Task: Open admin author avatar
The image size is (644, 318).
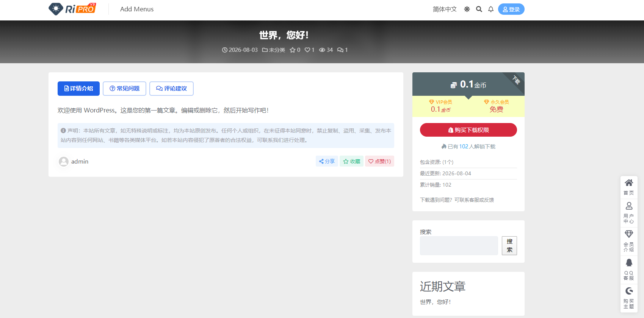Action: (64, 162)
